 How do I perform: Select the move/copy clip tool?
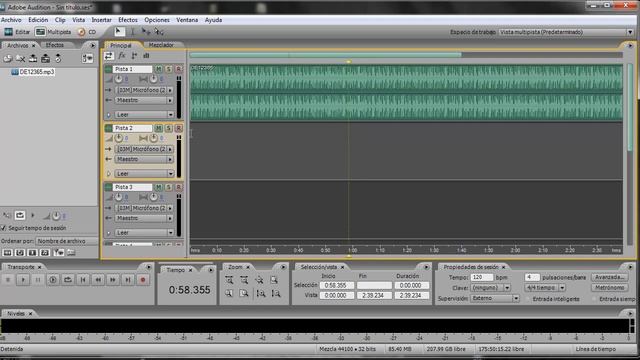pyautogui.click(x=145, y=31)
